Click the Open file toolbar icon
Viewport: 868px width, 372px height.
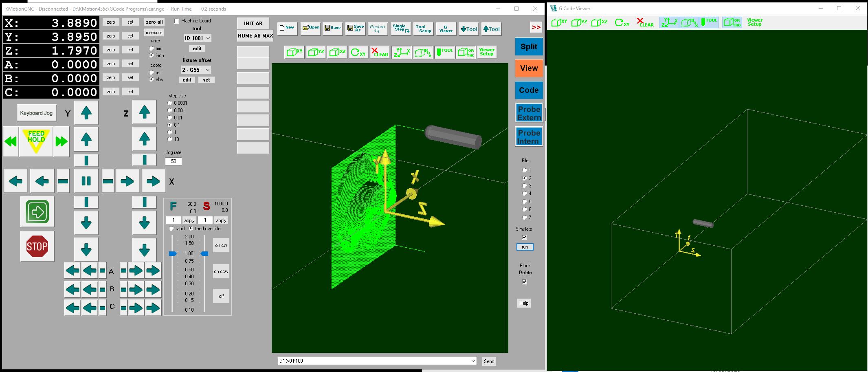[311, 28]
